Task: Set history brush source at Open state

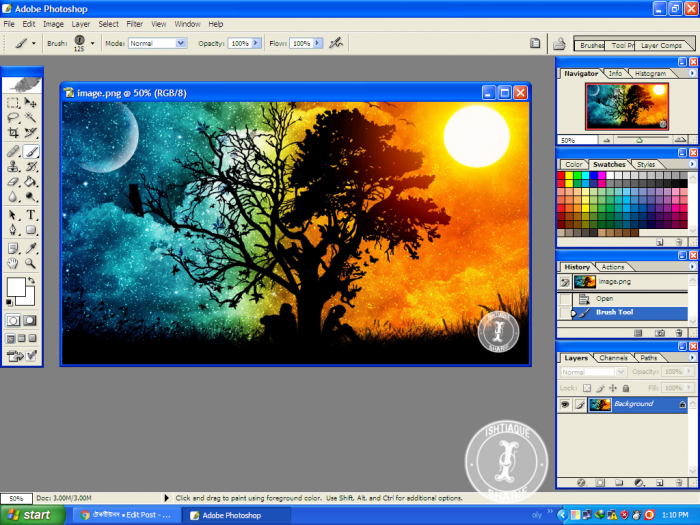Action: [x=565, y=299]
